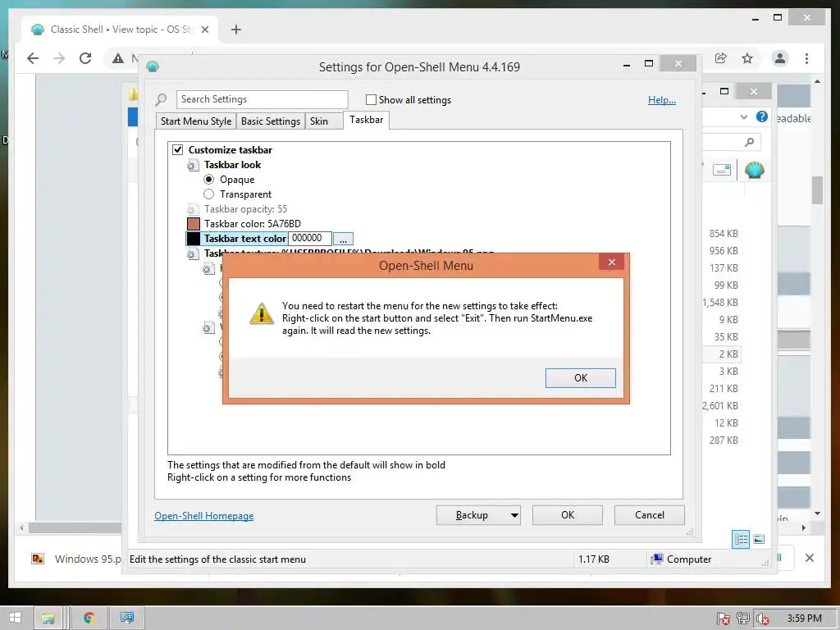Open the Chrome three-dot menu
840x630 pixels.
coord(806,58)
